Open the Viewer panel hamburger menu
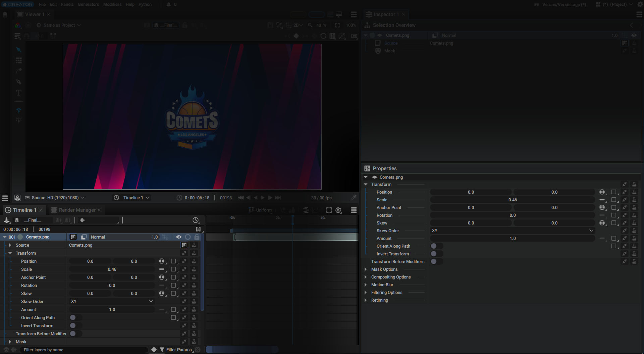The height and width of the screenshot is (354, 644). click(x=354, y=14)
